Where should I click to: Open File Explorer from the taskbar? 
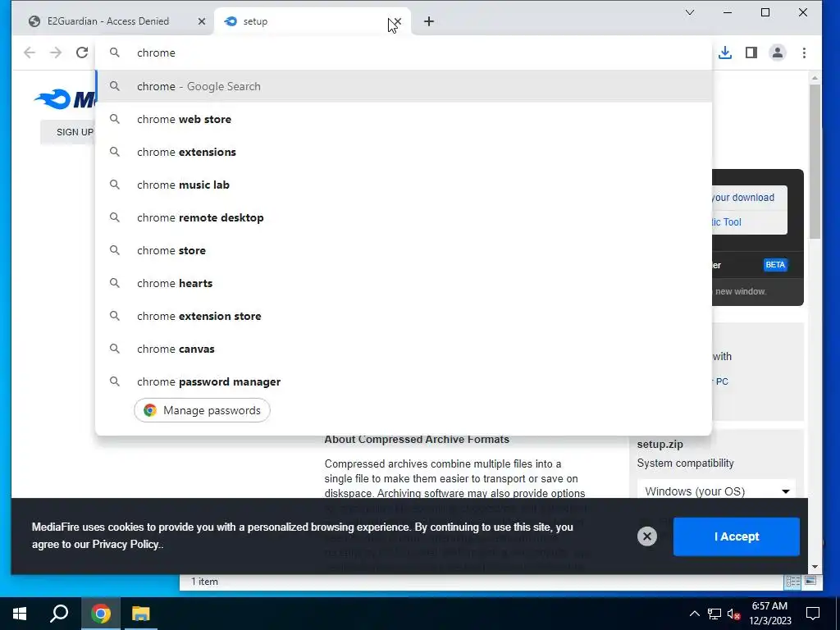[141, 614]
